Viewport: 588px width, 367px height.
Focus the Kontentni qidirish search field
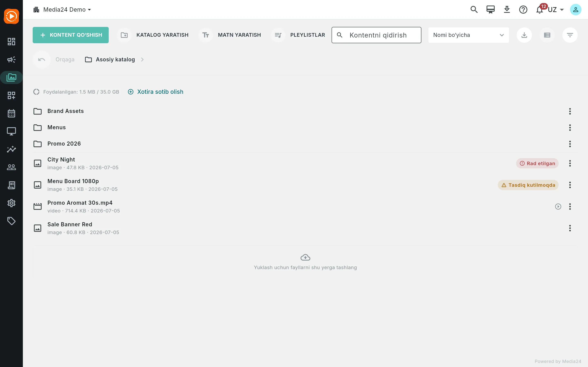[x=376, y=35]
